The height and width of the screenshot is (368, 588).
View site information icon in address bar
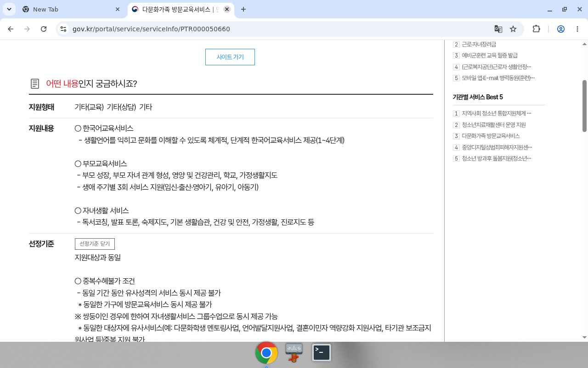coord(63,29)
